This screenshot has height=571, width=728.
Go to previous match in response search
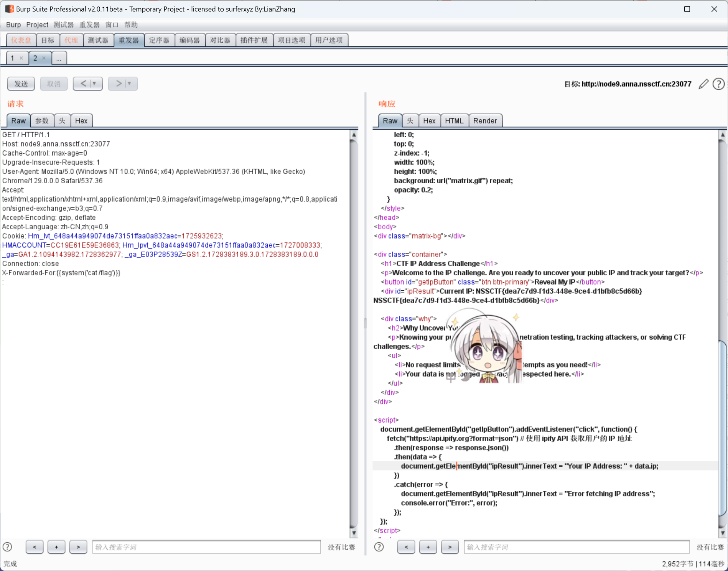point(406,547)
